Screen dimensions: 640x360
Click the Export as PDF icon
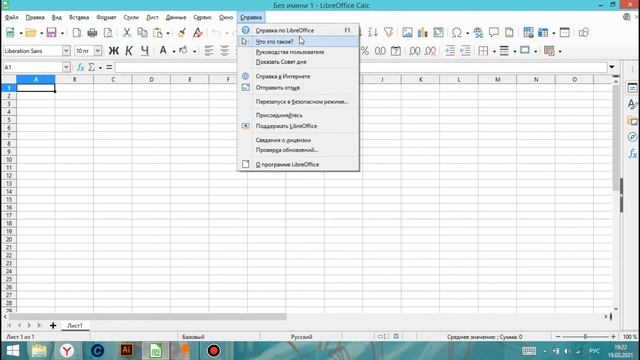click(x=77, y=33)
